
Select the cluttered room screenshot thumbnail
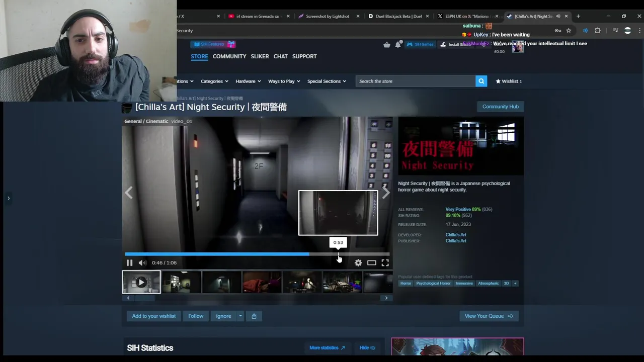click(342, 282)
